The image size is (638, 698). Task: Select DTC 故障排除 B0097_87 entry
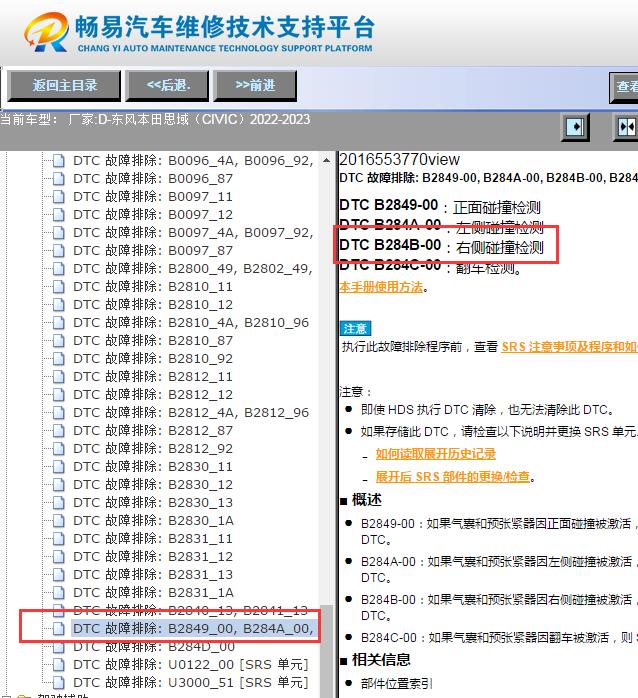[x=153, y=251]
